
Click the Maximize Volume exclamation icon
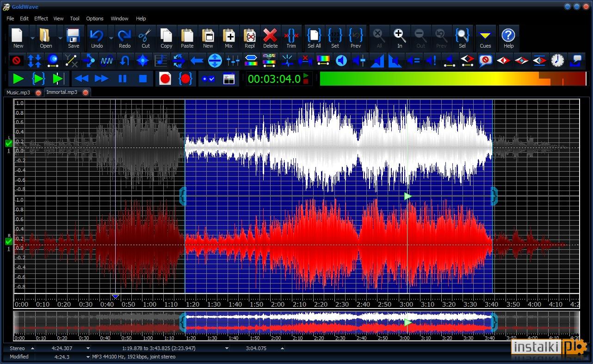[x=431, y=60]
